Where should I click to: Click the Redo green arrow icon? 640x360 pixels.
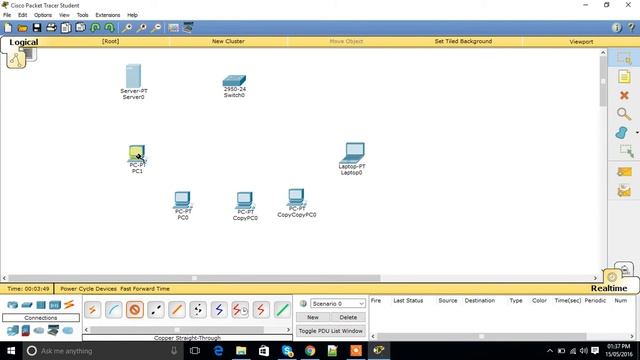pyautogui.click(x=109, y=28)
